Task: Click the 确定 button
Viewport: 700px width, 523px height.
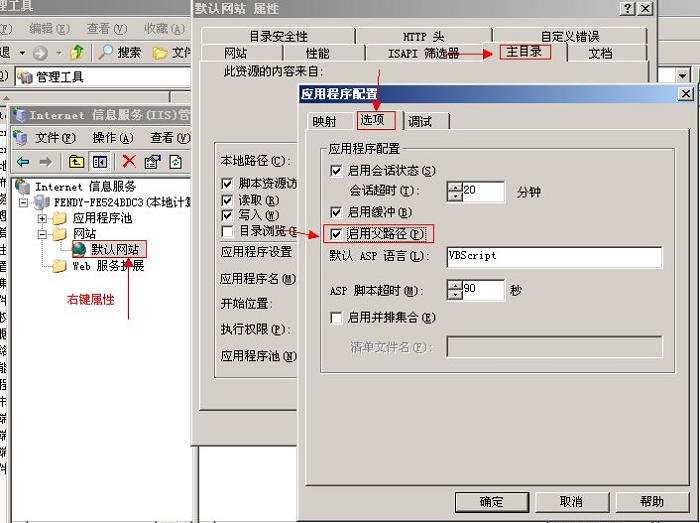Action: (x=492, y=502)
